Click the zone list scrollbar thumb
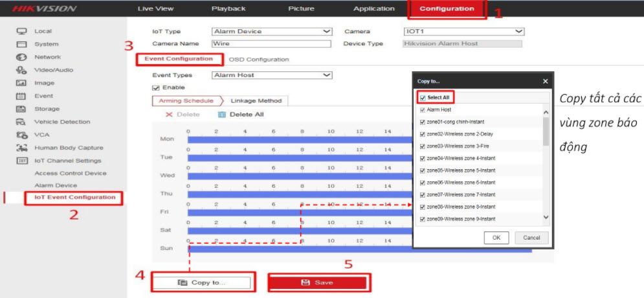 point(546,132)
